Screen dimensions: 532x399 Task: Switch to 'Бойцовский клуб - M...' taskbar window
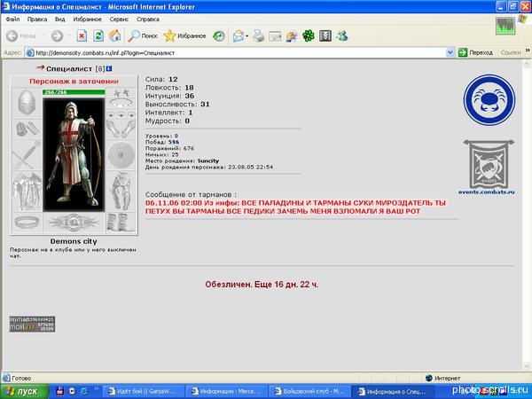(x=311, y=391)
